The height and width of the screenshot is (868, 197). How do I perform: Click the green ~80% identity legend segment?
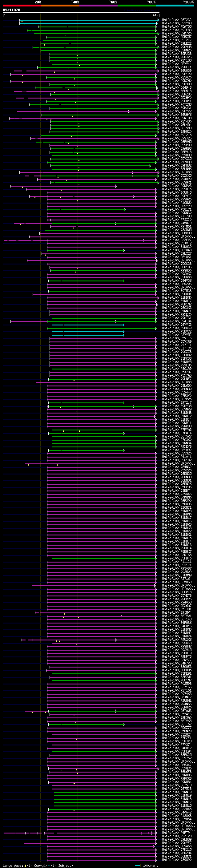tap(137, 6)
